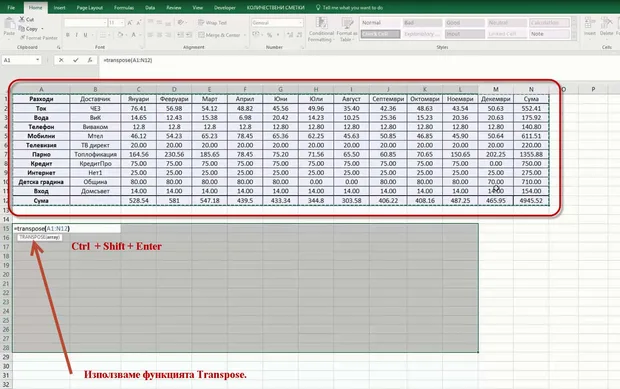Apply the Neutral cell style
This screenshot has height=389, width=620.
click(x=507, y=23)
